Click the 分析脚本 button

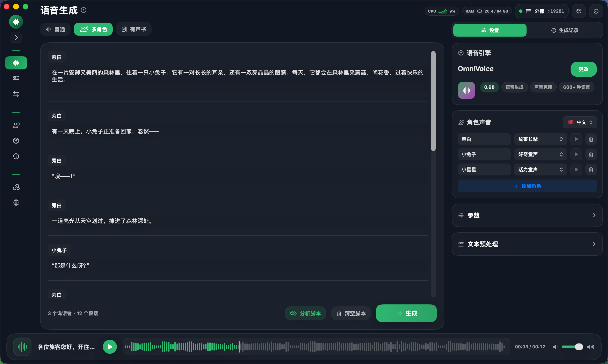[305, 313]
